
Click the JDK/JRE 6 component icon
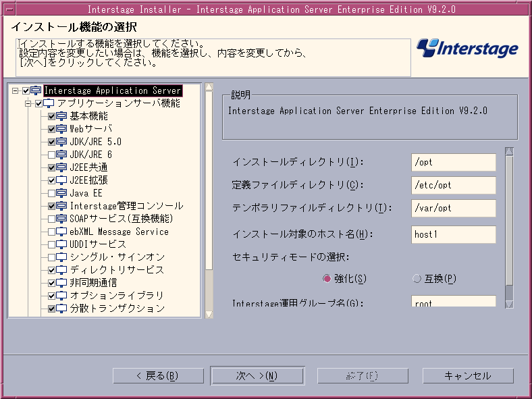[61, 155]
